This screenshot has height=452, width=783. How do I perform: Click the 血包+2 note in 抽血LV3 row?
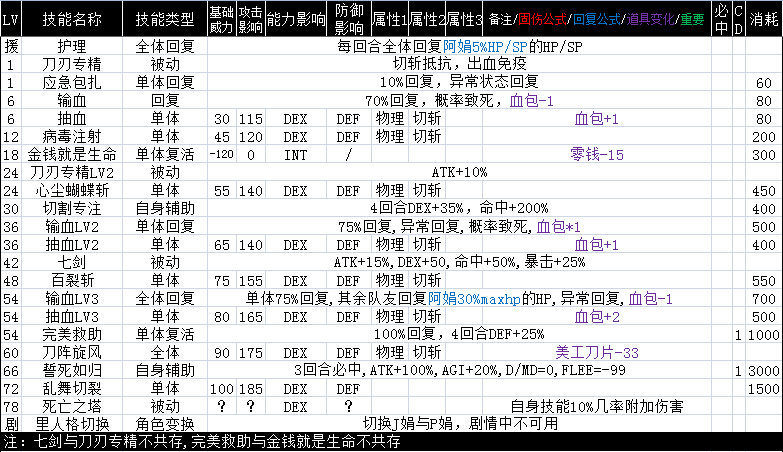click(x=597, y=317)
